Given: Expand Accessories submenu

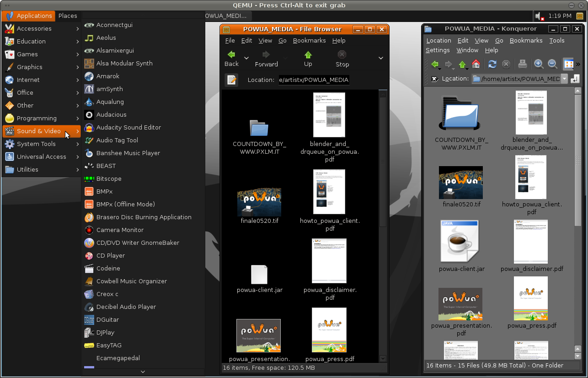Looking at the screenshot, I should tap(42, 28).
